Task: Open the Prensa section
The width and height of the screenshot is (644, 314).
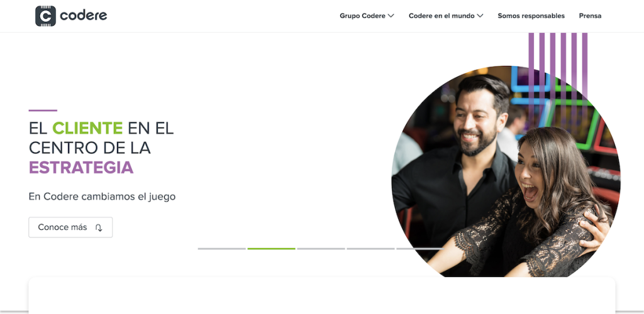Action: [590, 16]
